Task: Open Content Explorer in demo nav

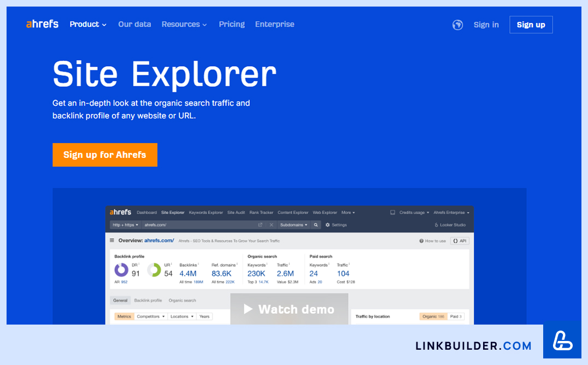Action: click(x=293, y=213)
